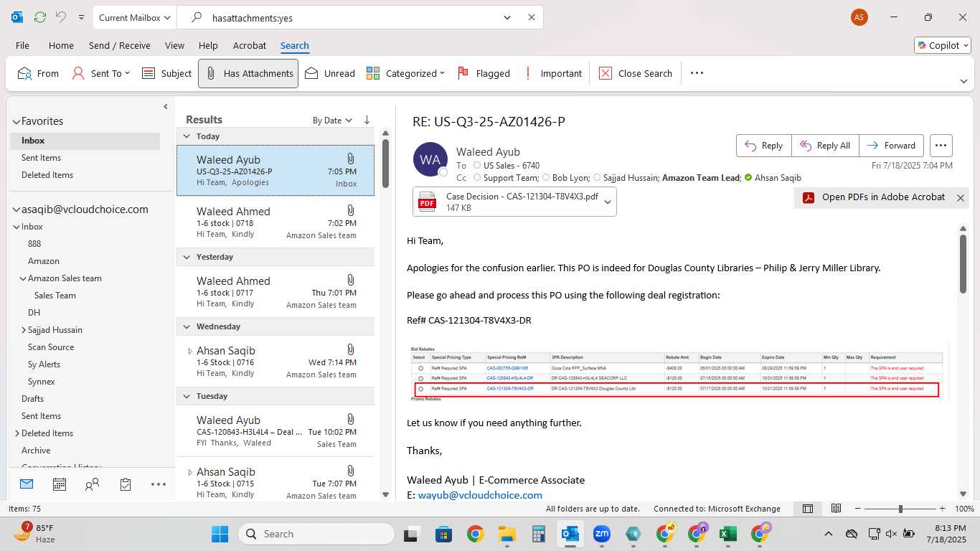980x551 pixels.
Task: Toggle the Unread filter
Action: click(329, 73)
